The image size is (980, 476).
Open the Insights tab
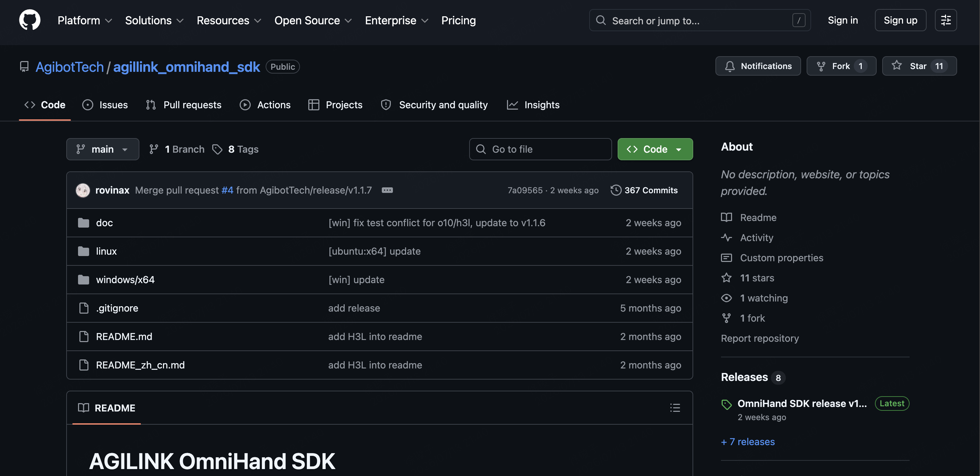coord(533,105)
